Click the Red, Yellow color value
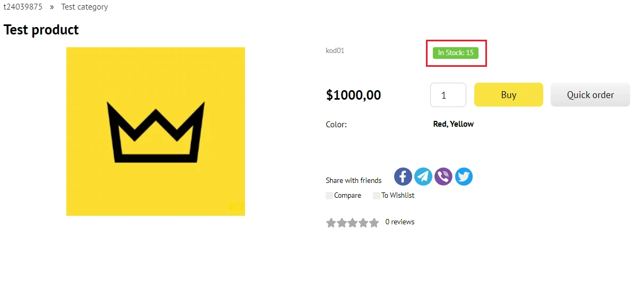 click(454, 124)
